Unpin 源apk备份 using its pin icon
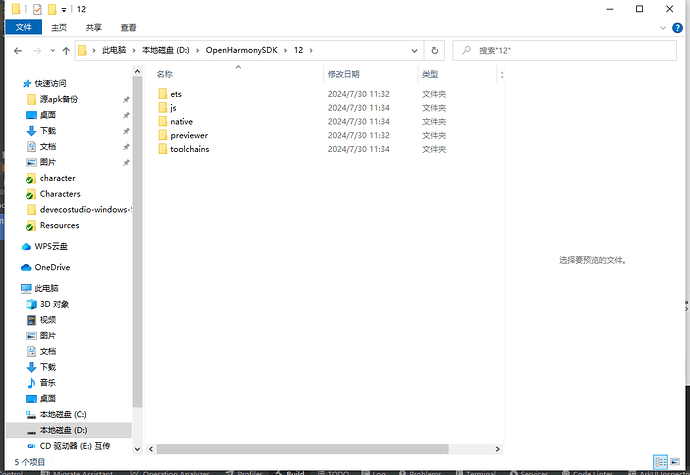 click(x=126, y=99)
